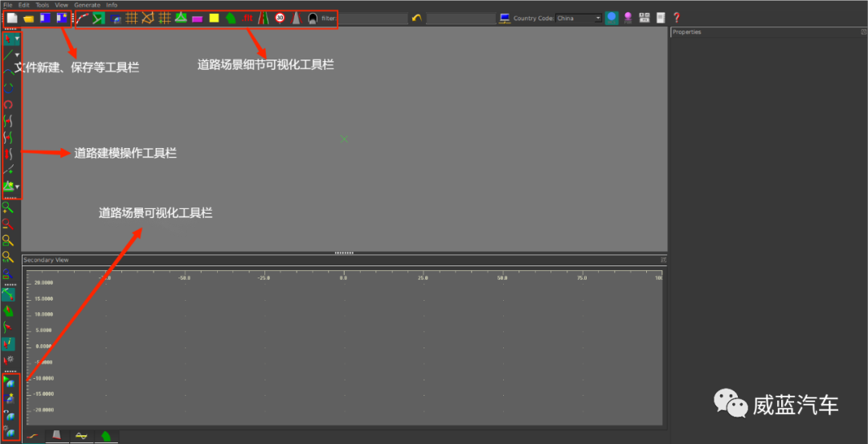Select the red bar and gray curve tool
The width and height of the screenshot is (868, 444).
point(8,154)
